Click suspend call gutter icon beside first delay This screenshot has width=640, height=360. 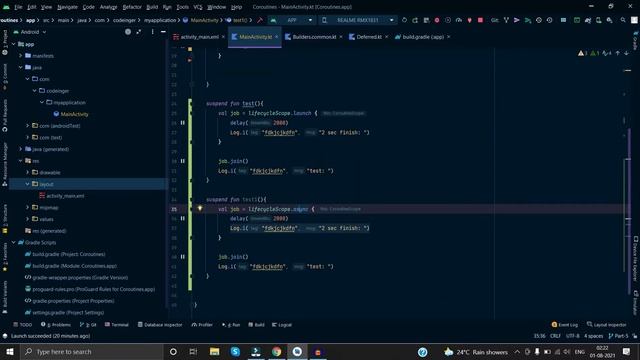183,122
